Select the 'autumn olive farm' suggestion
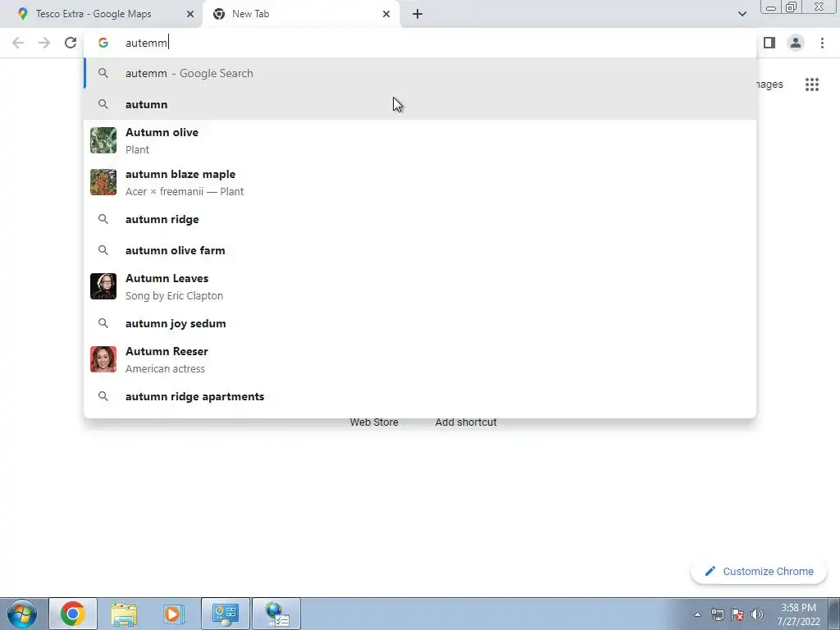 [420, 250]
